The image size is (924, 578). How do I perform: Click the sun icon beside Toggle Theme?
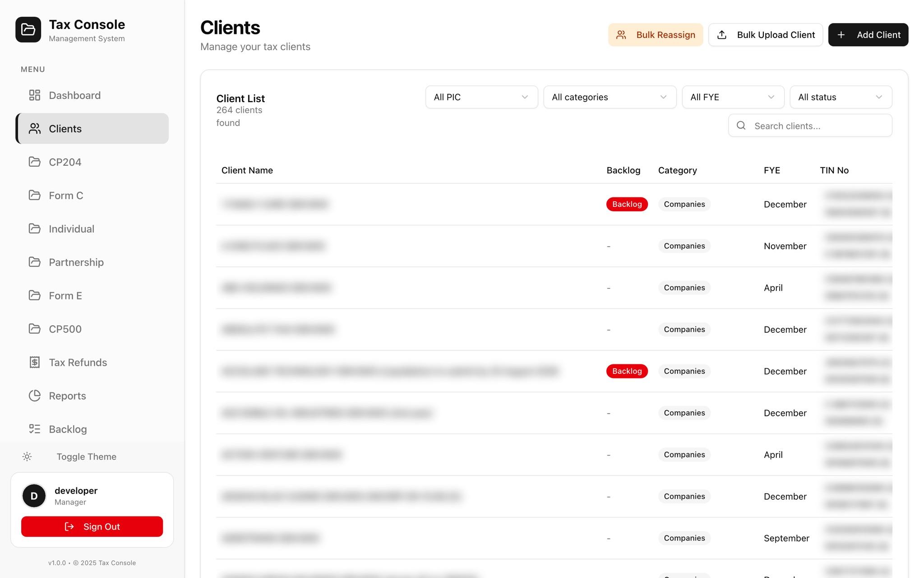point(27,457)
